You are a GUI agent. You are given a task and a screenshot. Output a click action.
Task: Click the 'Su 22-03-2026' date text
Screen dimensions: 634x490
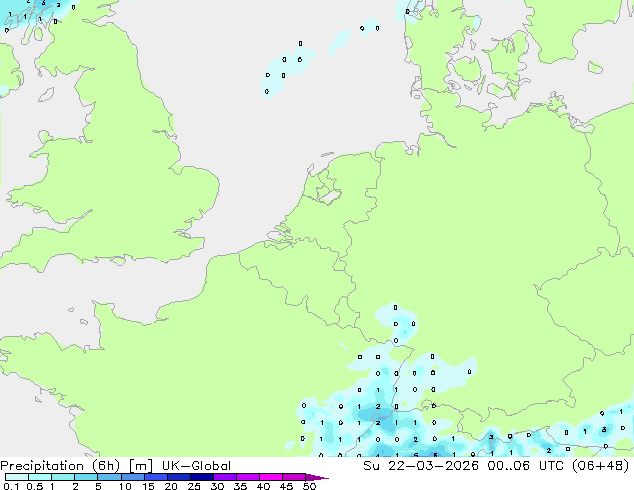pyautogui.click(x=421, y=466)
